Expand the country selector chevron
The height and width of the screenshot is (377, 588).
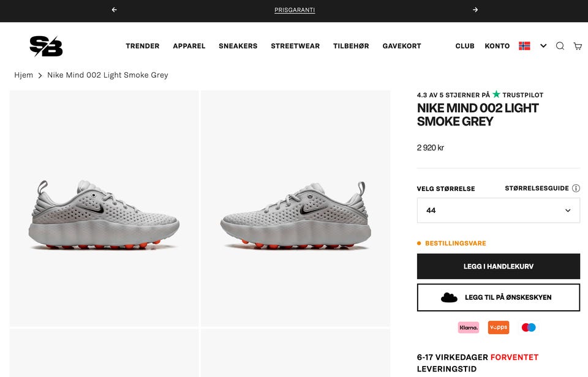pyautogui.click(x=543, y=46)
